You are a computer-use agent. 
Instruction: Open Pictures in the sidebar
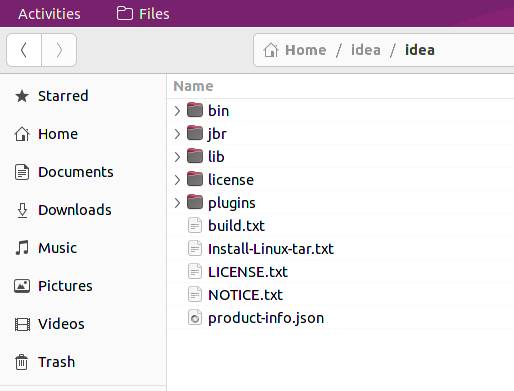click(83, 286)
